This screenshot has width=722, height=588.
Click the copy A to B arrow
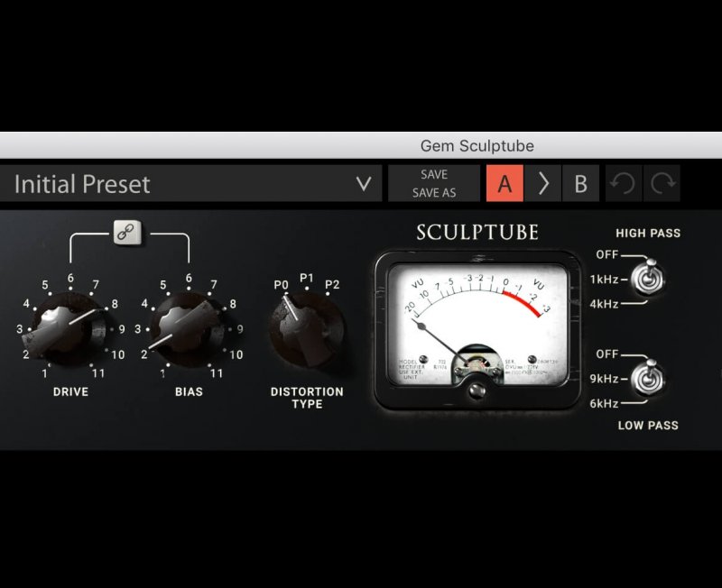point(543,184)
